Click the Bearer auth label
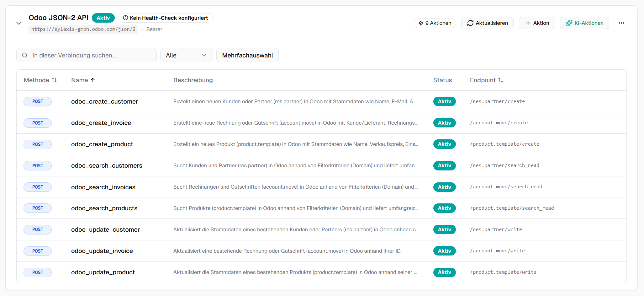The image size is (644, 296). click(x=154, y=29)
